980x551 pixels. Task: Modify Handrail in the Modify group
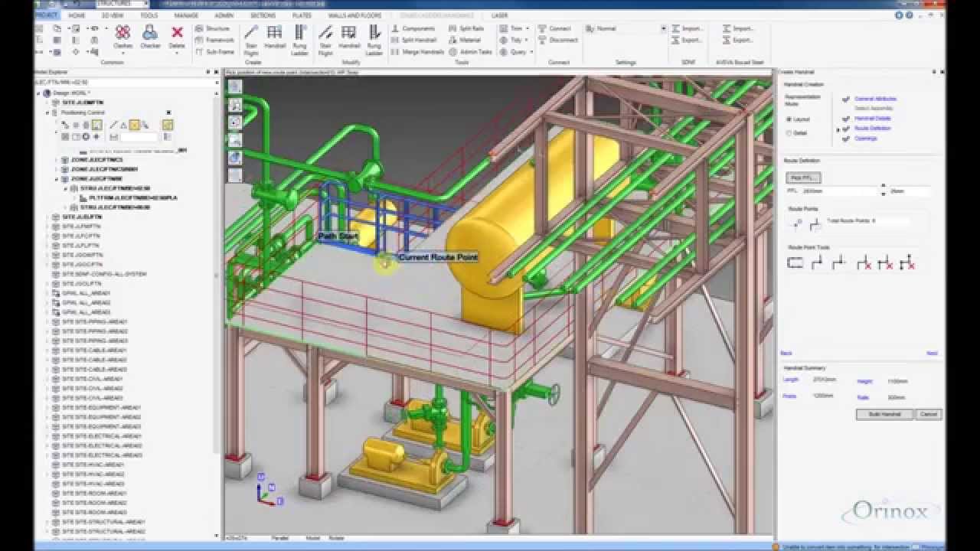[349, 37]
